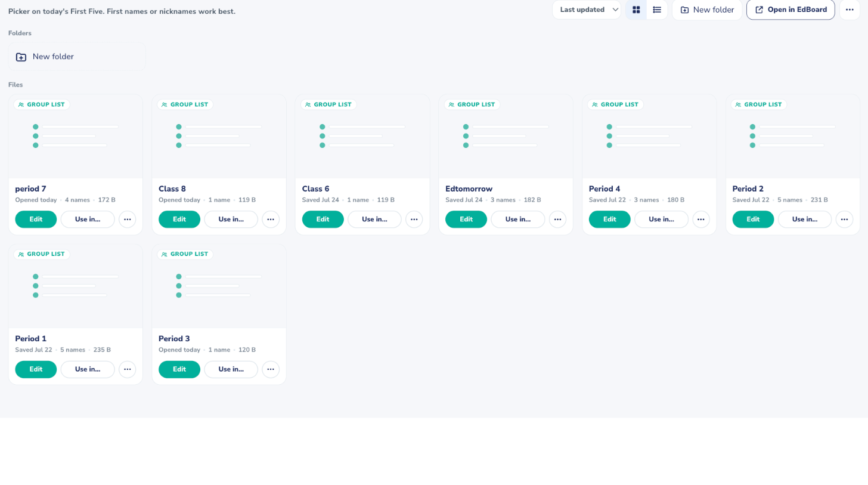868x485 pixels.
Task: Open more options for period 7
Action: (127, 220)
